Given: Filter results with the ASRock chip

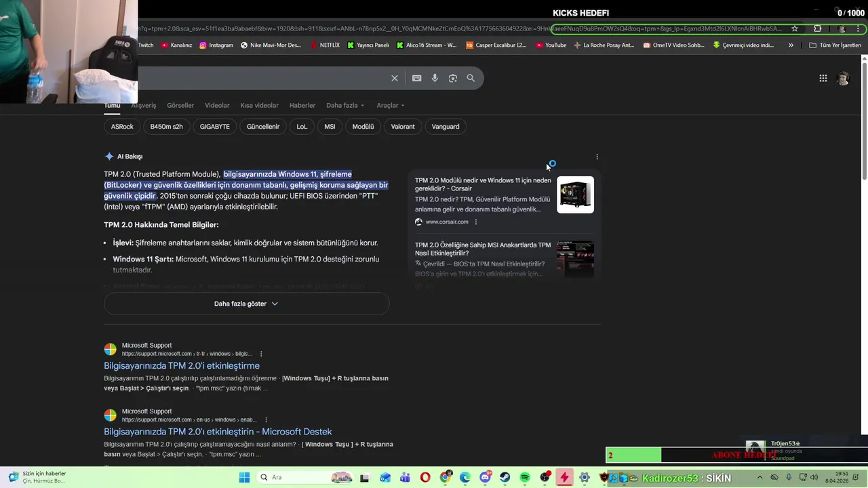Looking at the screenshot, I should tap(122, 127).
